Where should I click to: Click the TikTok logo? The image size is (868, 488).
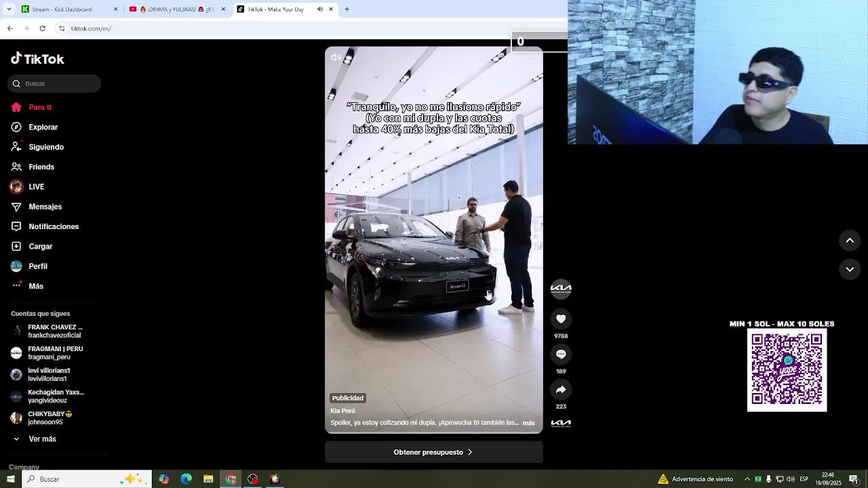37,59
